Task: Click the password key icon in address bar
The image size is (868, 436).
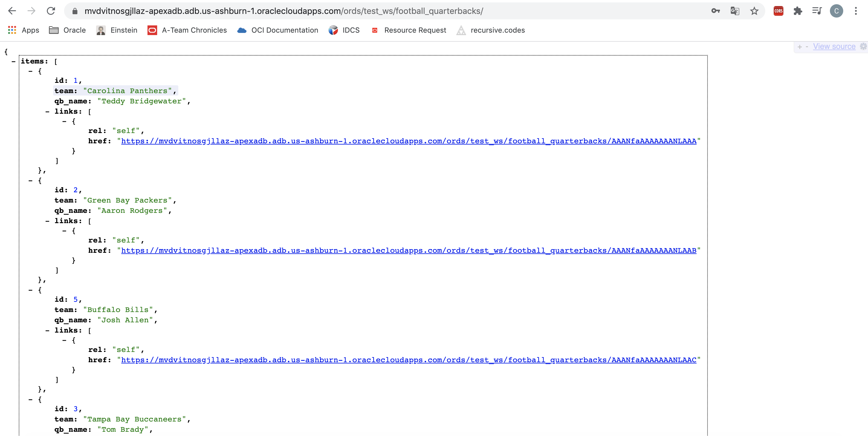Action: 716,11
